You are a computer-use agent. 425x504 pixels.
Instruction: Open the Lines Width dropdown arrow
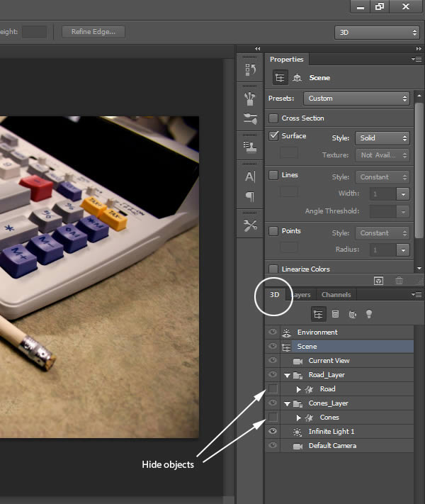(x=403, y=194)
